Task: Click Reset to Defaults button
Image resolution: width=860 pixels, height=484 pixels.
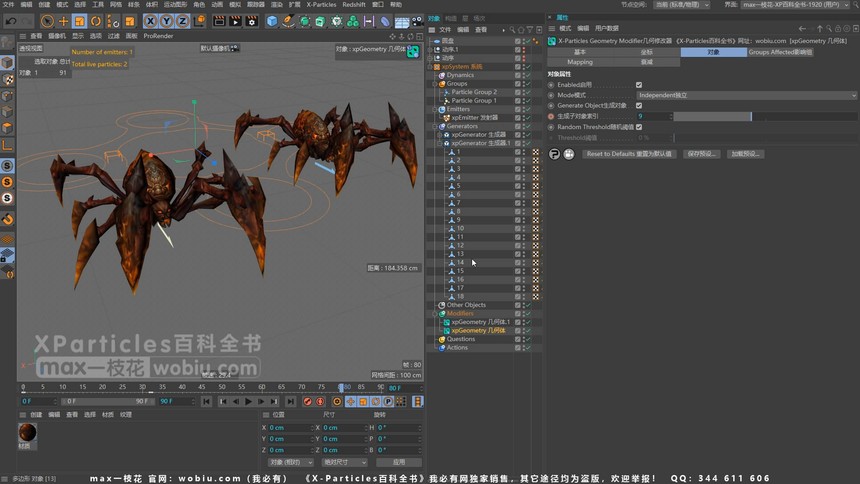Action: [x=629, y=154]
